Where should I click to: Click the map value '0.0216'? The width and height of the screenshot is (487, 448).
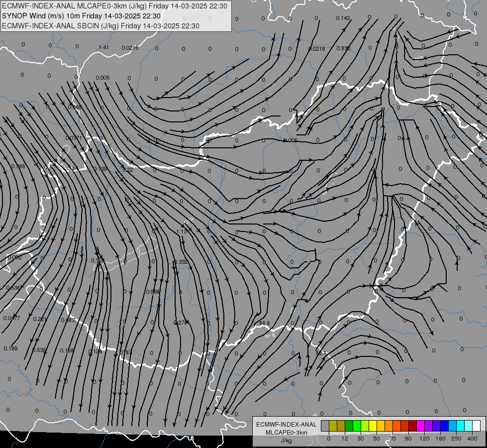point(316,48)
